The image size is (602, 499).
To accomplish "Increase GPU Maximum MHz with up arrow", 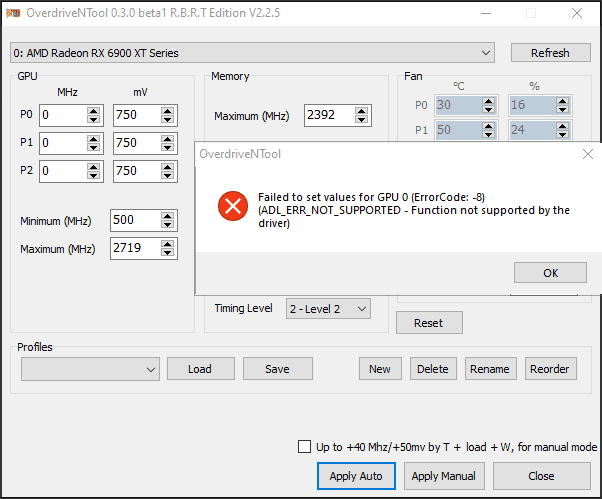I will point(167,244).
